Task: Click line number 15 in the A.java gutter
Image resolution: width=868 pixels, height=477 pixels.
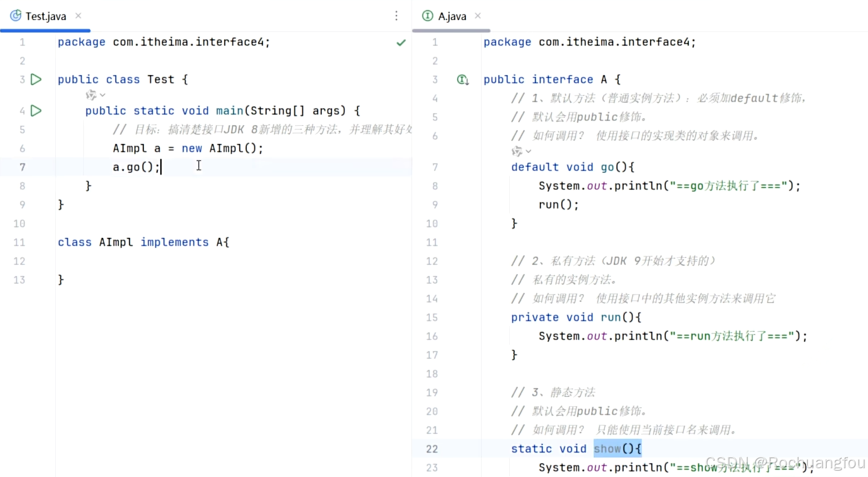Action: [432, 317]
